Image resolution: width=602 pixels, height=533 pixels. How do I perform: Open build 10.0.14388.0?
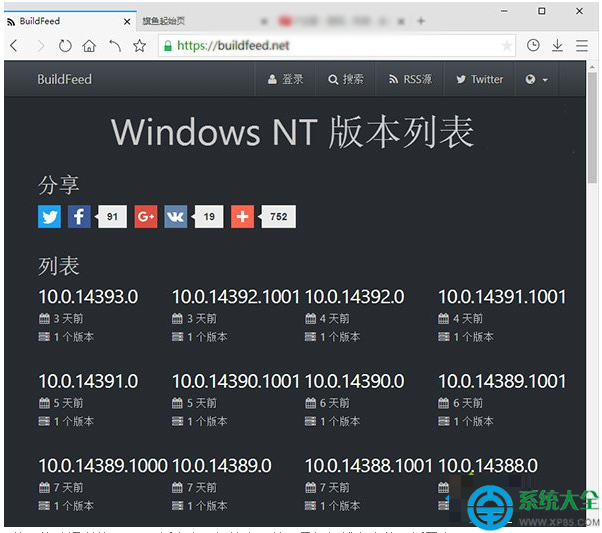(488, 466)
